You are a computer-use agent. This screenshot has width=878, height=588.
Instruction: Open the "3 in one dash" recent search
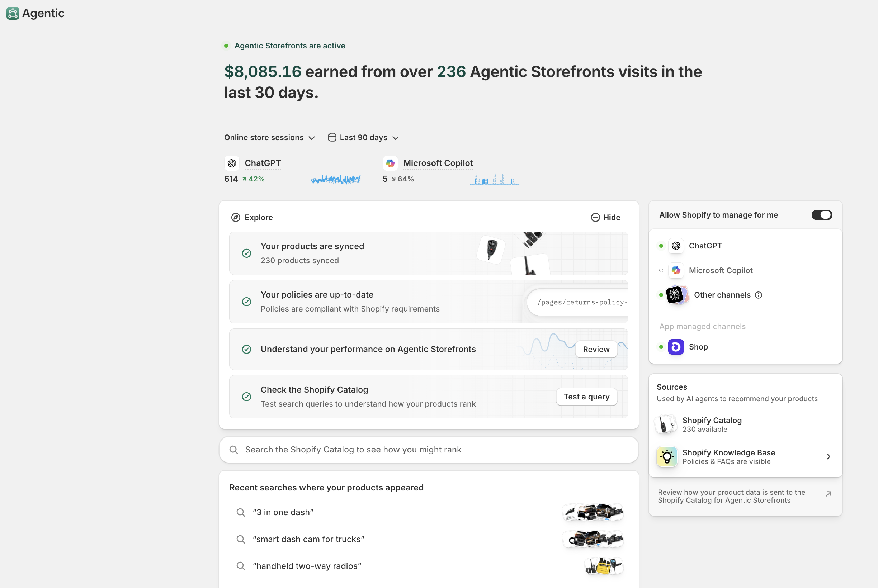tap(429, 513)
